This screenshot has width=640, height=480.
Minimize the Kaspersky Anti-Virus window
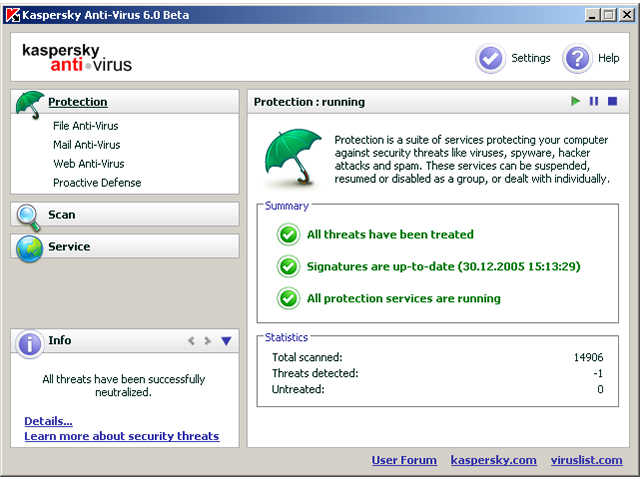592,15
